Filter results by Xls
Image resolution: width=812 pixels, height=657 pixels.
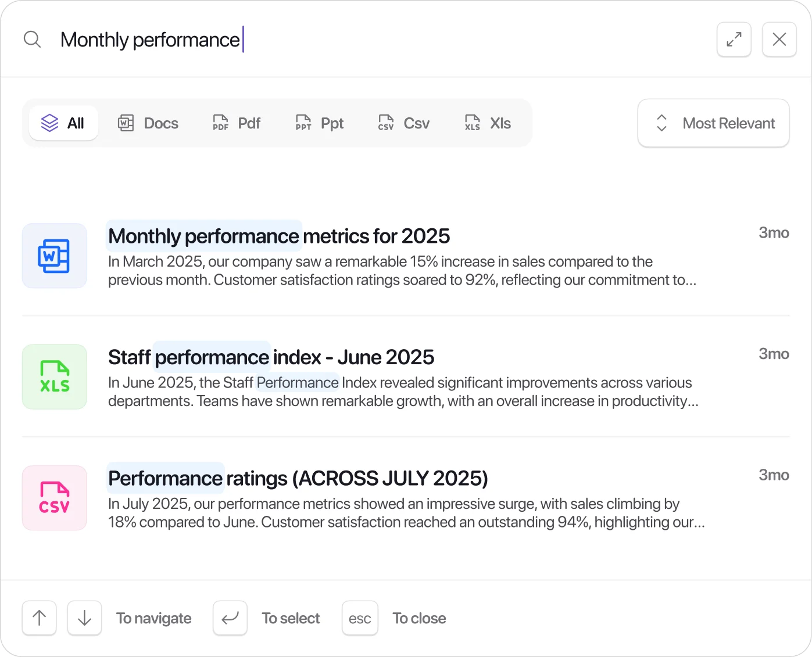488,123
